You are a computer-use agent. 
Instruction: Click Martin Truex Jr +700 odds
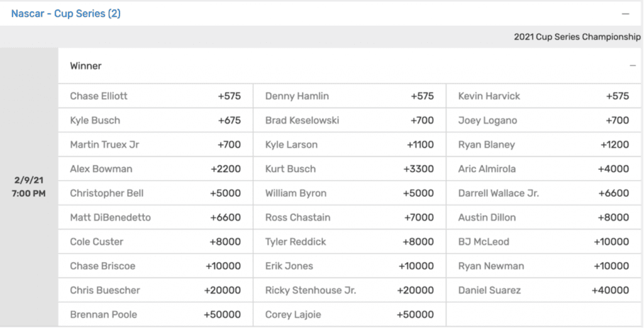click(x=155, y=145)
